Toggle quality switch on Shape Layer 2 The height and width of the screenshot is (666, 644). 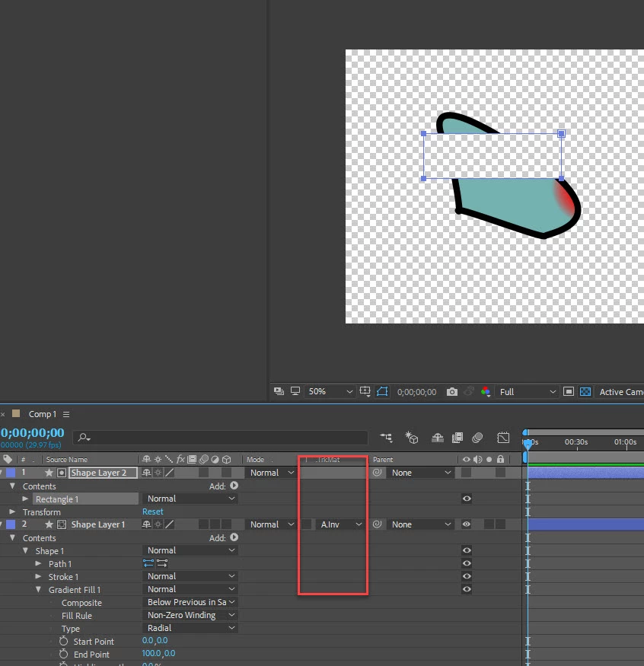[169, 473]
